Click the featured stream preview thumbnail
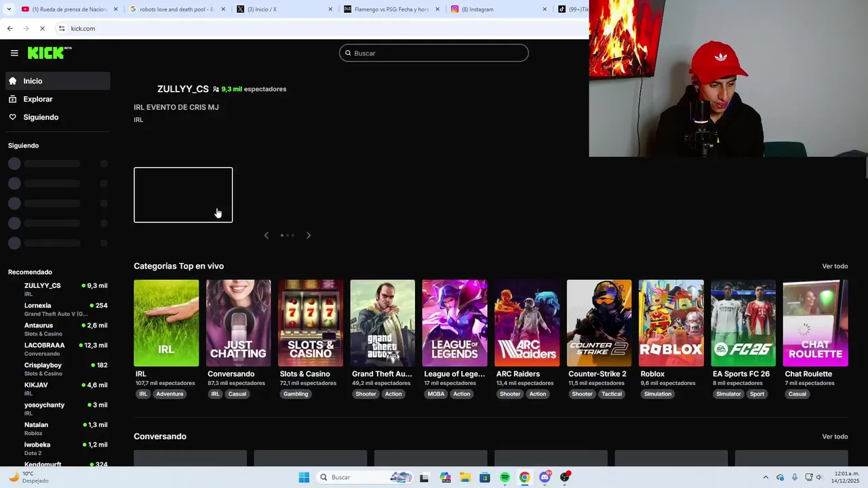The image size is (868, 488). [x=183, y=195]
